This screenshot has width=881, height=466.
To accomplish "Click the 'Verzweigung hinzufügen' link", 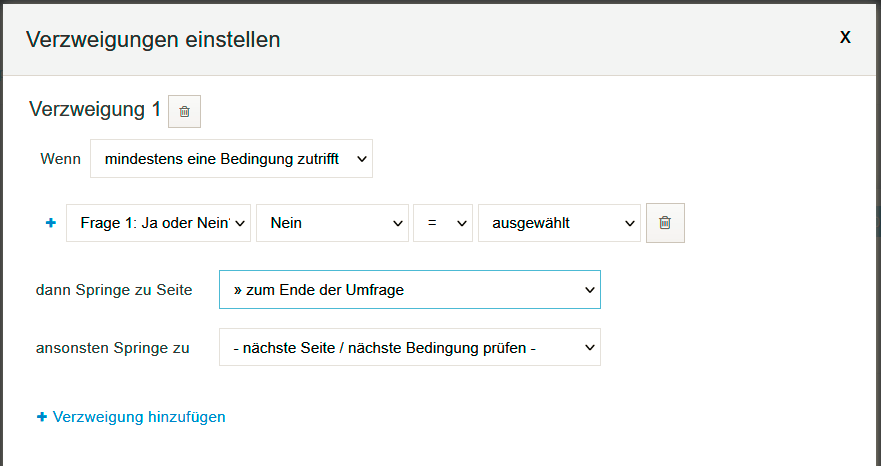I will tap(139, 417).
